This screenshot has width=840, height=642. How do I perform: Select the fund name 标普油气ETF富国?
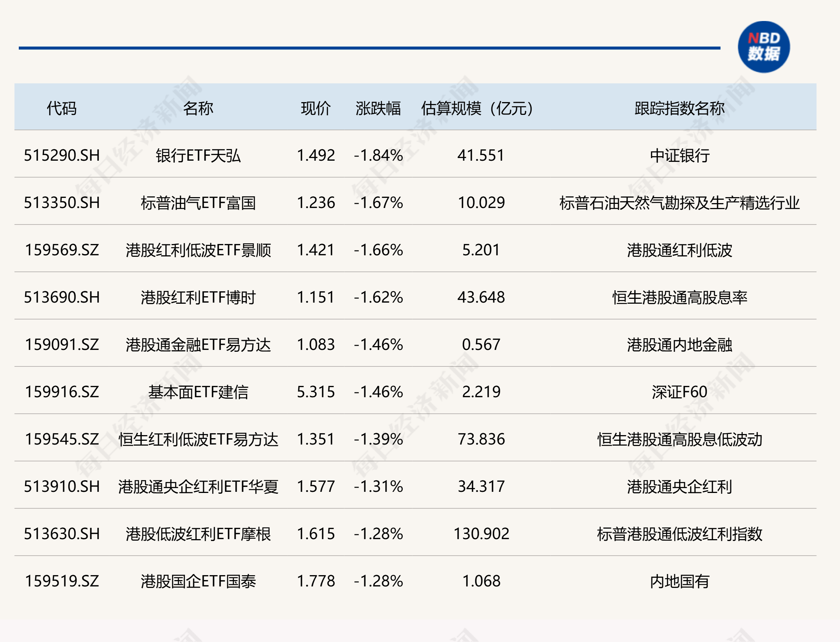pyautogui.click(x=198, y=203)
